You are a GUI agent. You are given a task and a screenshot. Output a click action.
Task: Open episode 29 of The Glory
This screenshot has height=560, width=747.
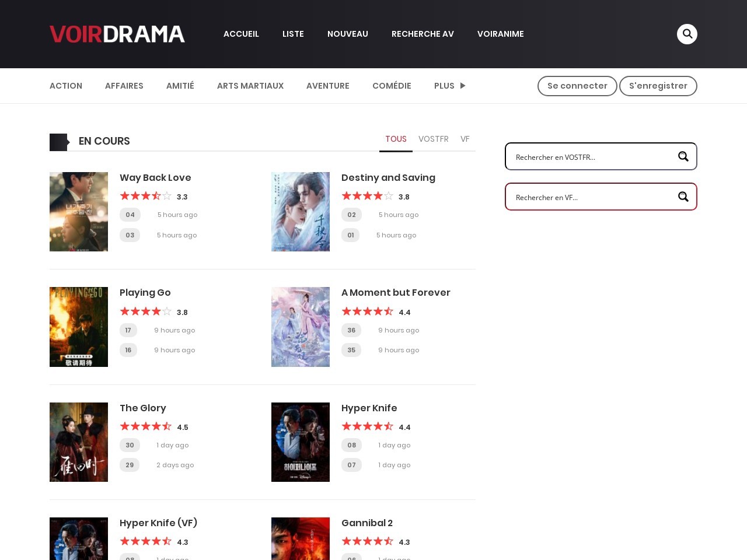pyautogui.click(x=130, y=465)
